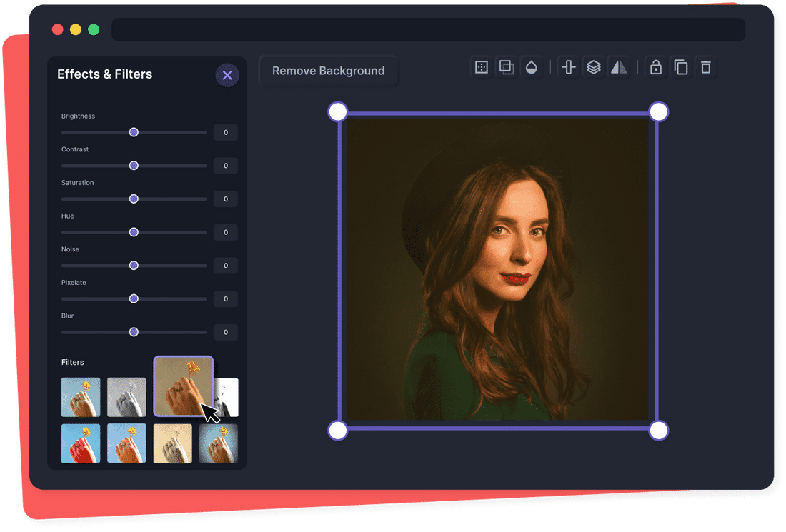Viewport: 786px width, 532px height.
Task: Apply the white high-contrast filter thumbnail
Action: (x=227, y=397)
